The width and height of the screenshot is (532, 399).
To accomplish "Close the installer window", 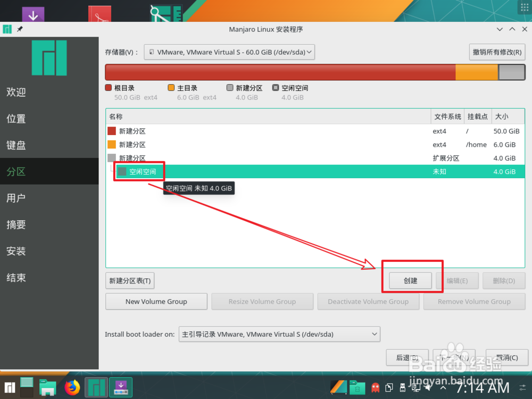I will pyautogui.click(x=525, y=29).
